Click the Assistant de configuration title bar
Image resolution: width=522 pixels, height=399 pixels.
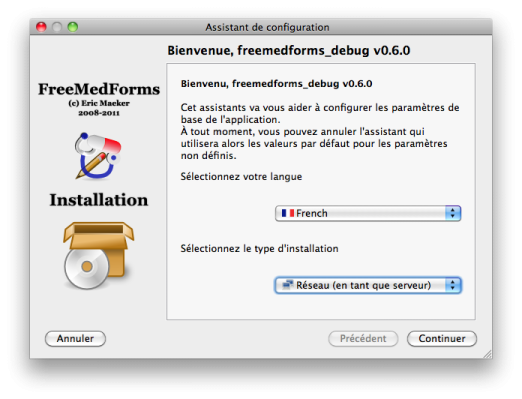pos(267,27)
